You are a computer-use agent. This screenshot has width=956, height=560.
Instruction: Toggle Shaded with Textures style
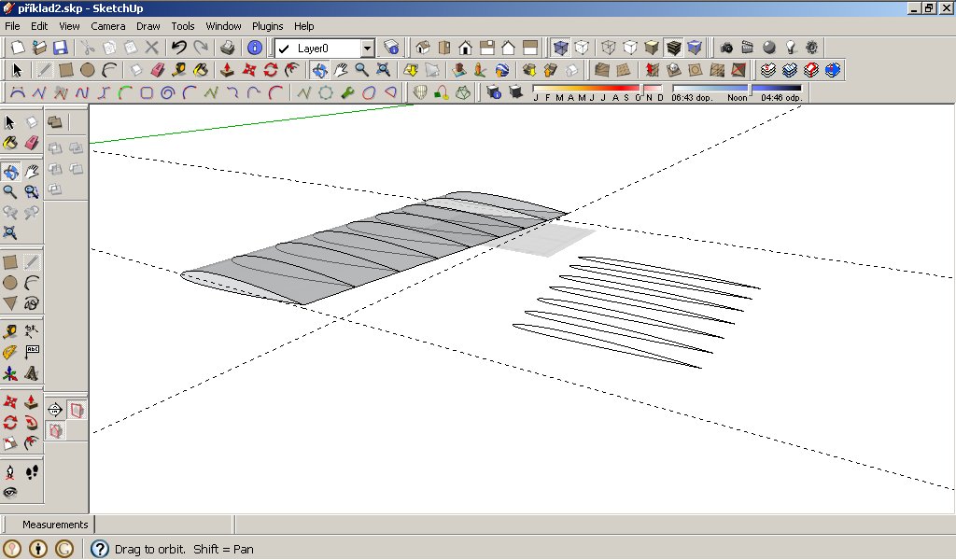click(x=673, y=48)
